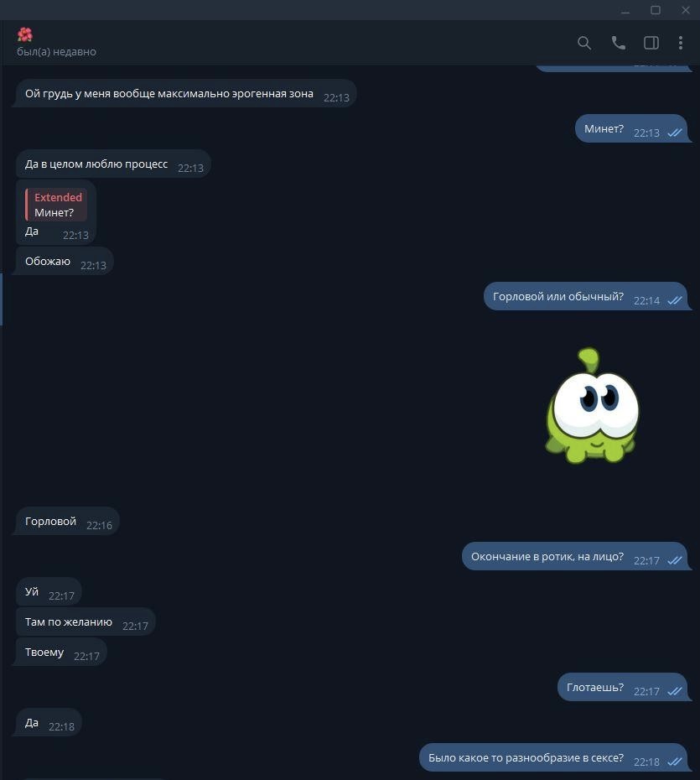
Task: Click read checkmarks on 22:14 message
Action: click(x=675, y=300)
